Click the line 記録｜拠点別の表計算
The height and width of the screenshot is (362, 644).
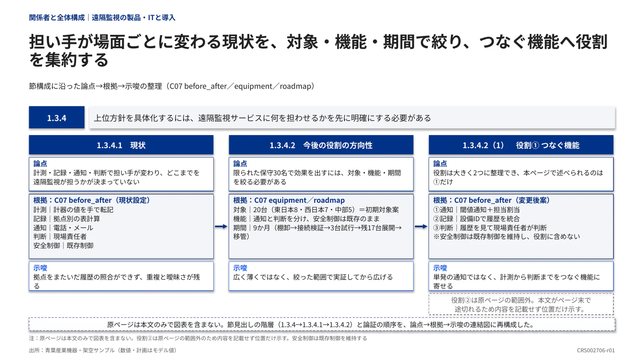[67, 219]
